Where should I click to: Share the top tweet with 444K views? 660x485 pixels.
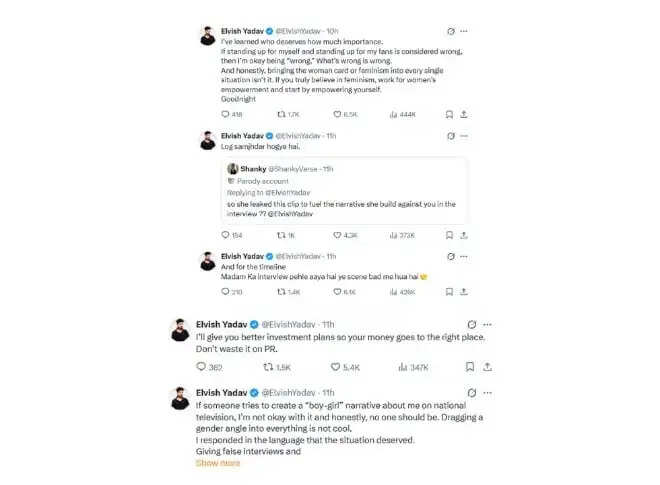coord(463,114)
